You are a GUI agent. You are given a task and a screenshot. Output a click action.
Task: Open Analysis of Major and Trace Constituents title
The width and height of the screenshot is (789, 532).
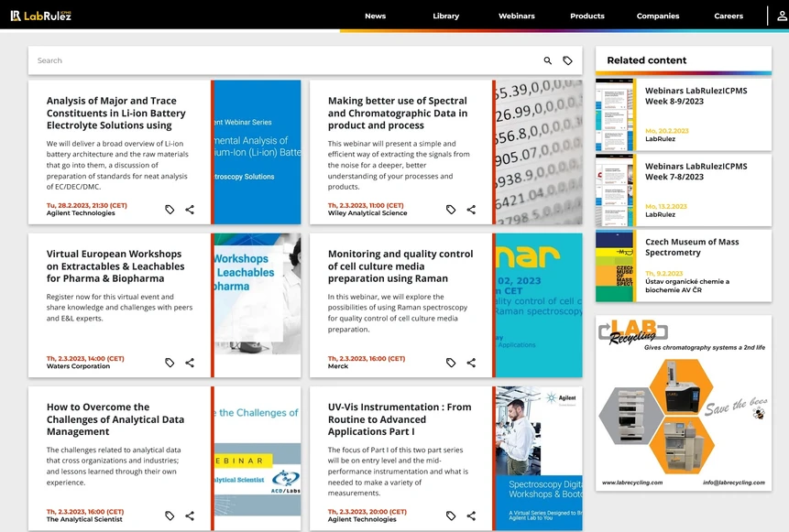point(116,114)
